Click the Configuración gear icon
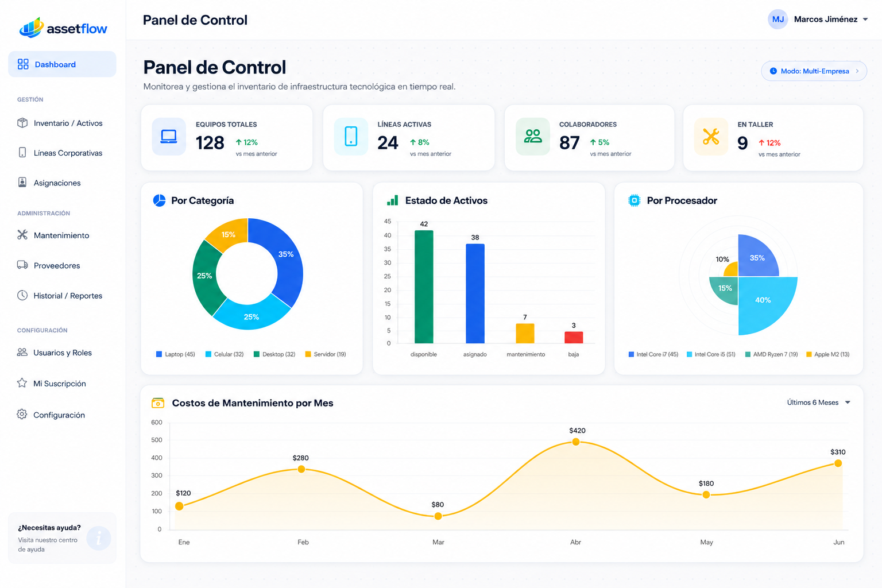 [22, 415]
